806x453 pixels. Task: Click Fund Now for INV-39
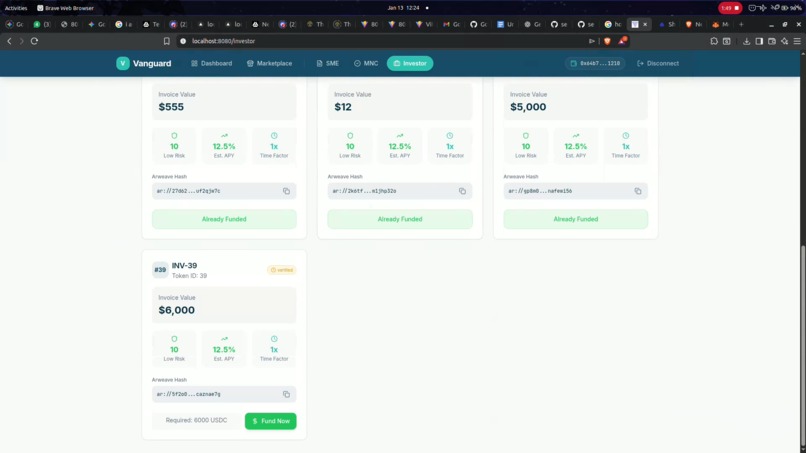coord(270,421)
